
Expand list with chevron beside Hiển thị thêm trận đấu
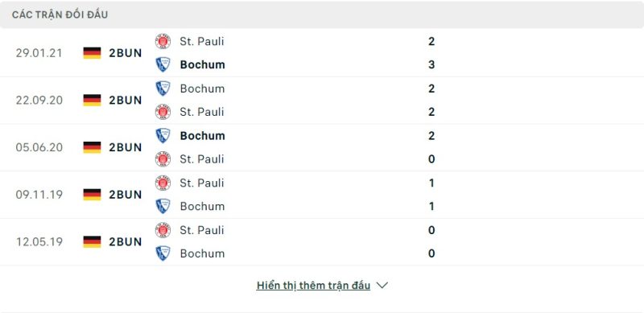point(382,285)
